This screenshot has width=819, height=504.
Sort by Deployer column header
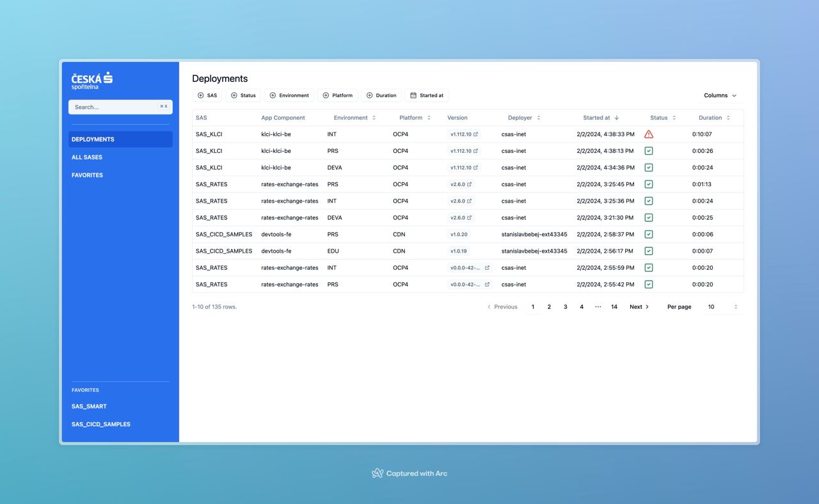pos(524,118)
